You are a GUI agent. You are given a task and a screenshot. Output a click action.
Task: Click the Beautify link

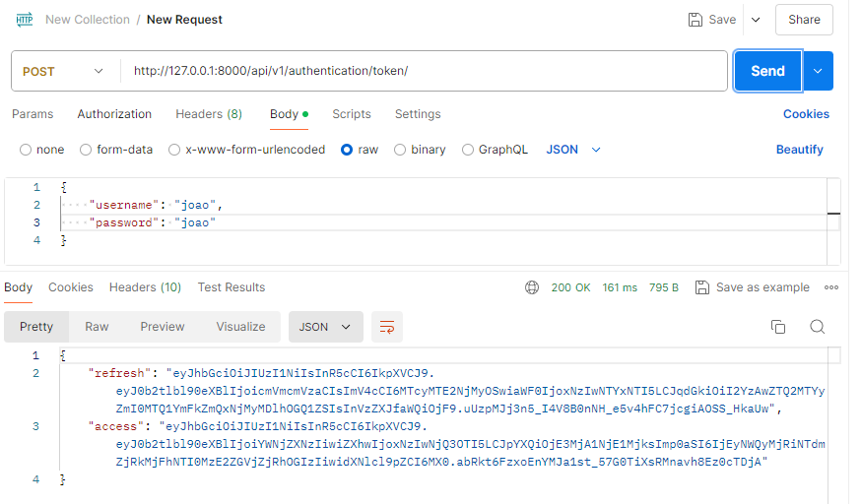point(799,150)
